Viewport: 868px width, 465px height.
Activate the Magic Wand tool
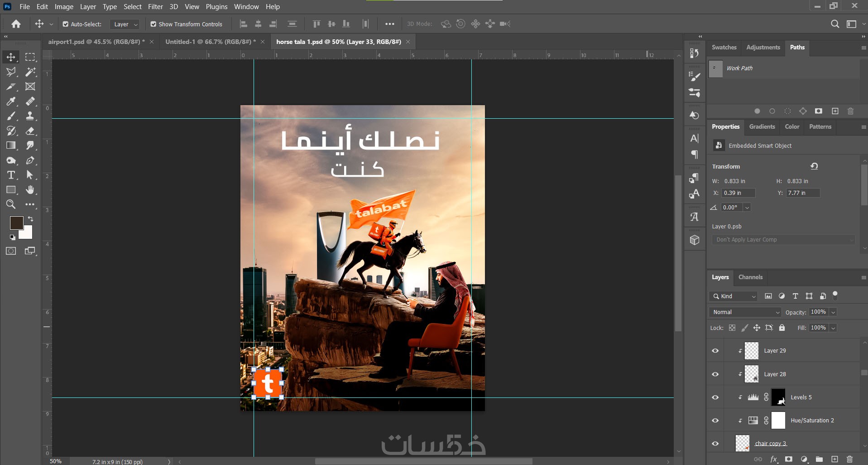point(30,72)
